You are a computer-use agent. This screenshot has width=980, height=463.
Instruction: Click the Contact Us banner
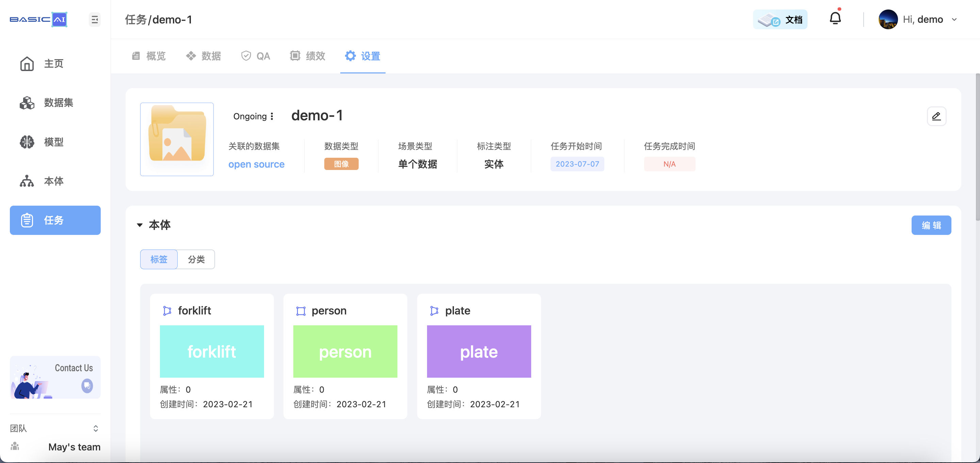tap(55, 377)
